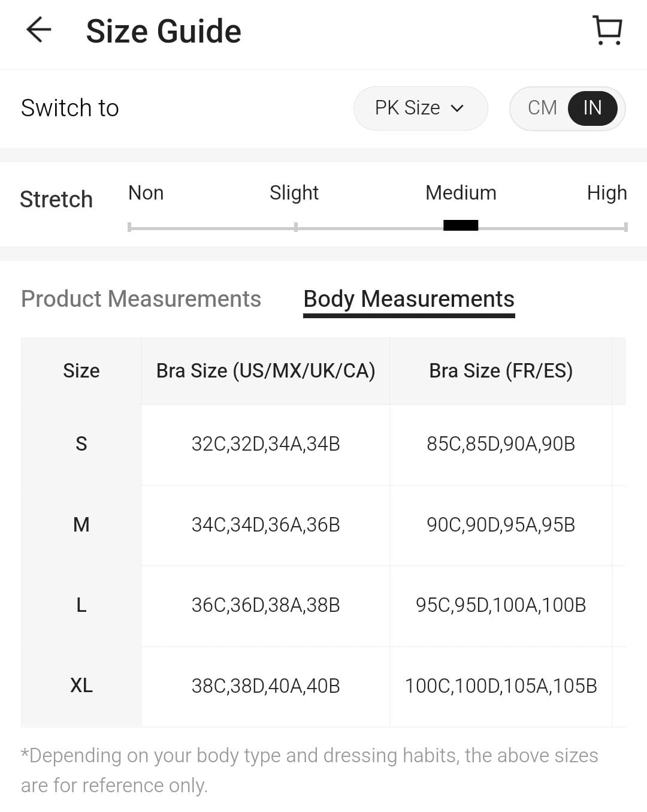
Task: Click the High stretch label
Action: coord(606,193)
